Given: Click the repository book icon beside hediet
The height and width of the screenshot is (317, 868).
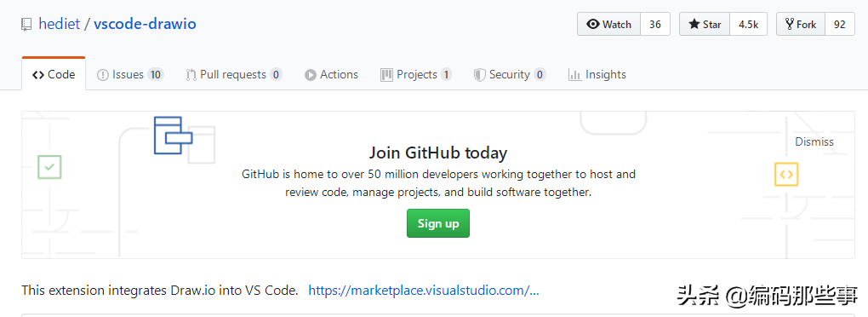Looking at the screenshot, I should pos(26,25).
